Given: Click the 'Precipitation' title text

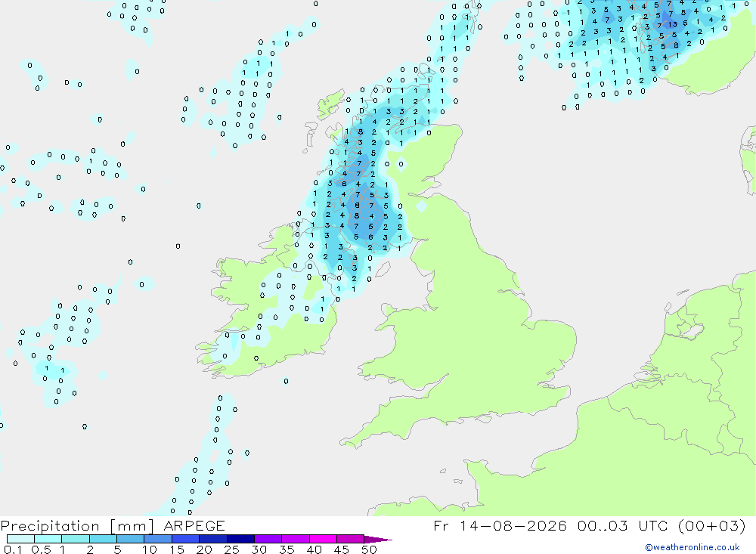Looking at the screenshot, I should (50, 526).
